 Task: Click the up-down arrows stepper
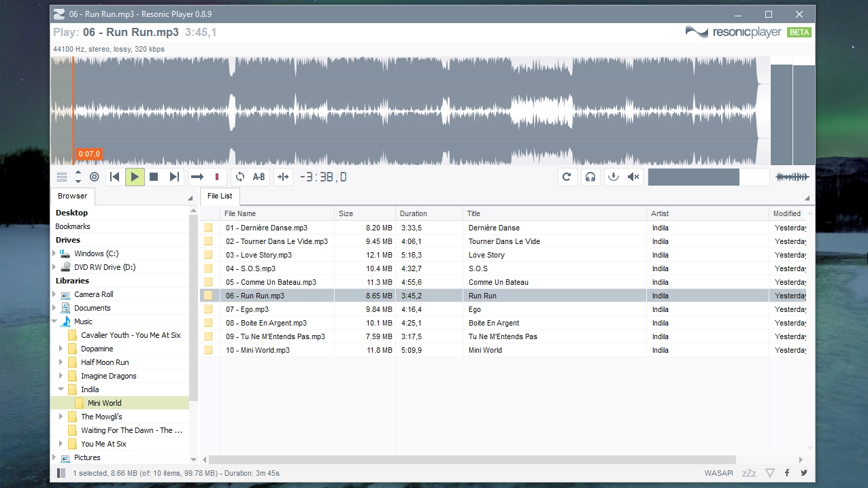pos(78,177)
